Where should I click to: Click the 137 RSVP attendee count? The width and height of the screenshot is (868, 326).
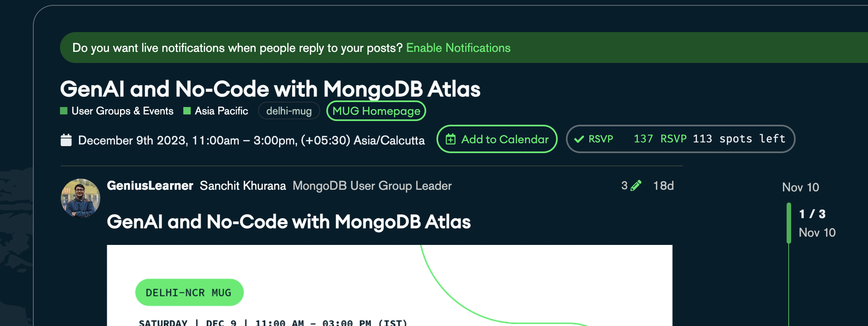660,139
